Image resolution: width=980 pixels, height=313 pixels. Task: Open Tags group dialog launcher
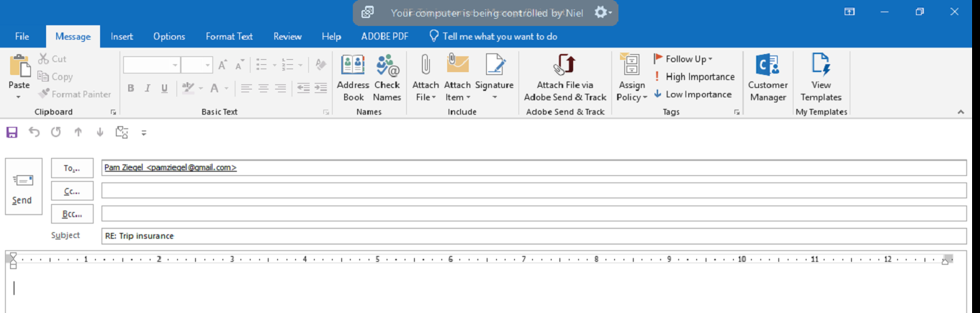coord(737,113)
